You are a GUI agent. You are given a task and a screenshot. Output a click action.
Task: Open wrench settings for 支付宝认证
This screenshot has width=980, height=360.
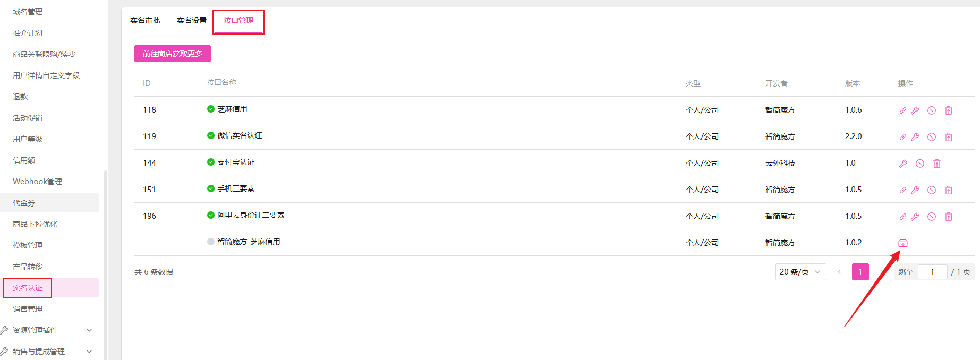click(x=903, y=164)
